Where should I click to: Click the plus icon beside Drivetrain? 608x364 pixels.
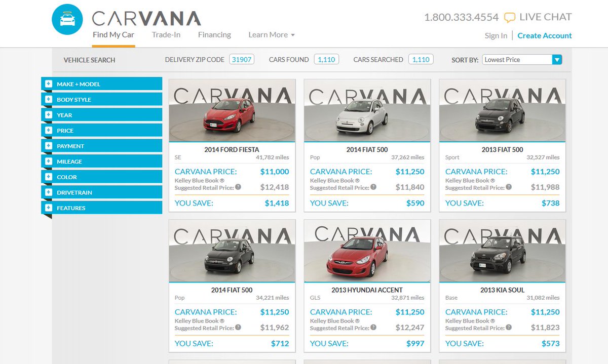(x=48, y=192)
